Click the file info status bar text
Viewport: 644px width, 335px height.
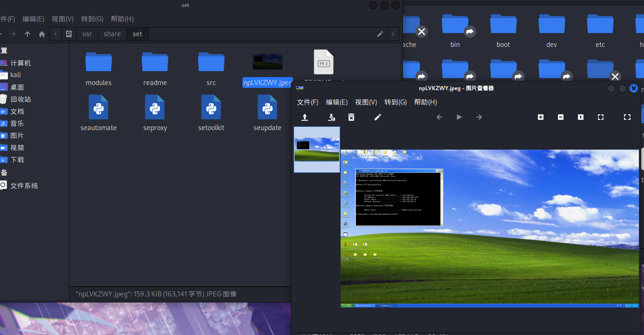pyautogui.click(x=156, y=294)
